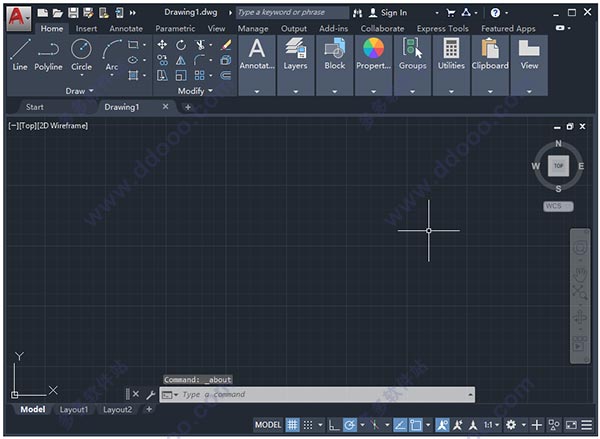This screenshot has width=600, height=439.
Task: Click the TOP face of ViewCube
Action: point(558,166)
